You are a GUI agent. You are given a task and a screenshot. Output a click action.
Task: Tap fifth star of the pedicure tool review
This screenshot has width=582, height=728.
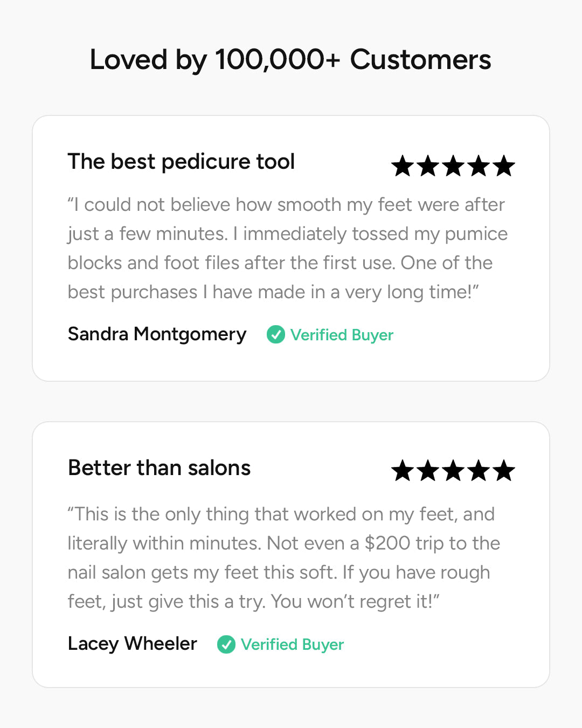tap(504, 166)
